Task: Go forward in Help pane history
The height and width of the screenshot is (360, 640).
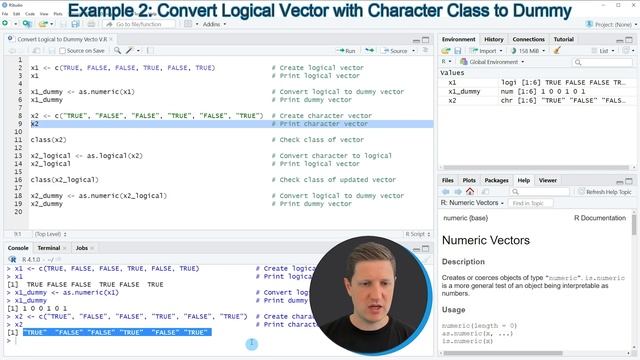Action: [458, 191]
